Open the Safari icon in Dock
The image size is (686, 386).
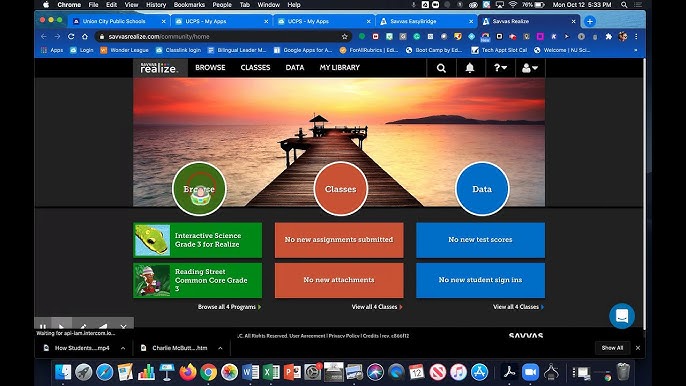coord(104,372)
